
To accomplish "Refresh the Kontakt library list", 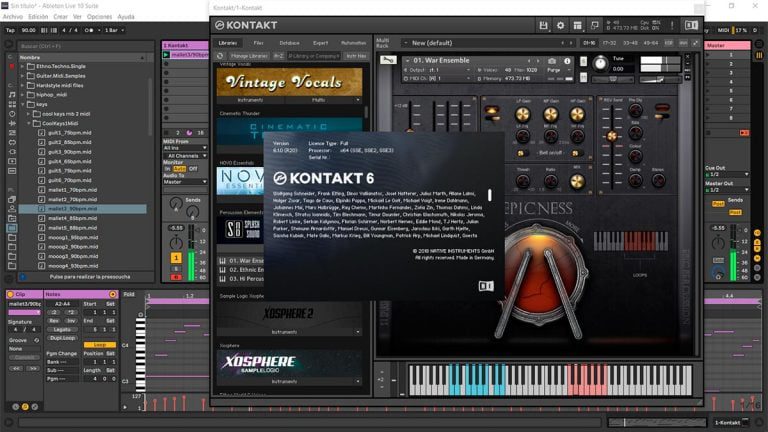I will [x=220, y=56].
